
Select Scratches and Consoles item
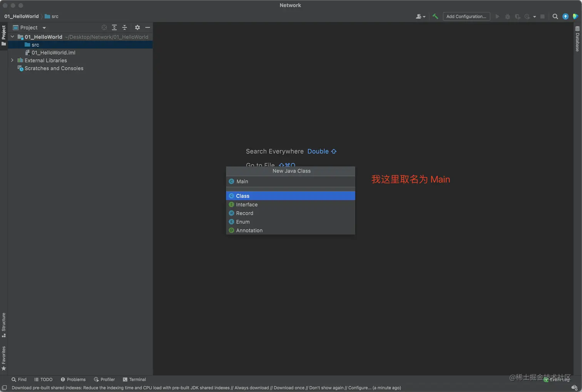[50, 68]
